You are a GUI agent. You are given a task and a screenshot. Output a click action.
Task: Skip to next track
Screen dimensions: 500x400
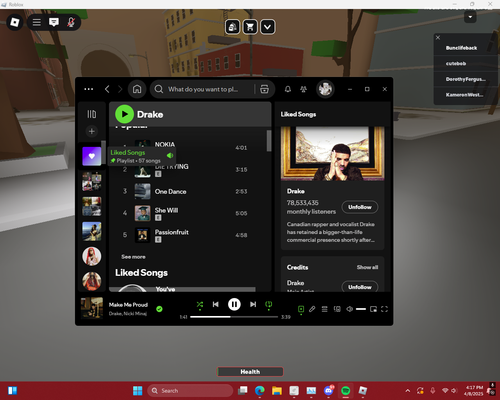[253, 304]
